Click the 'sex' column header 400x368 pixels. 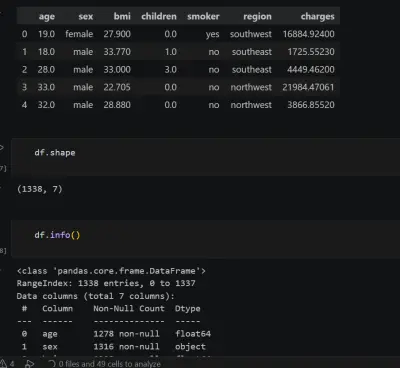pos(86,17)
